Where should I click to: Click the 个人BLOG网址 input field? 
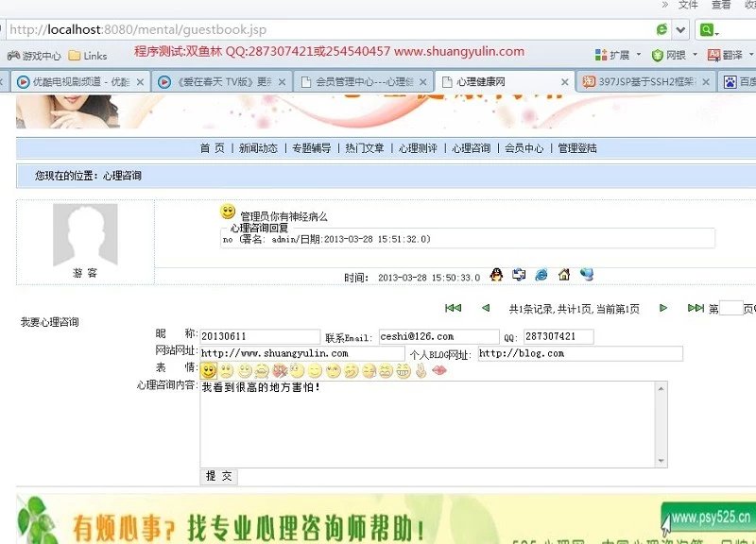[580, 353]
